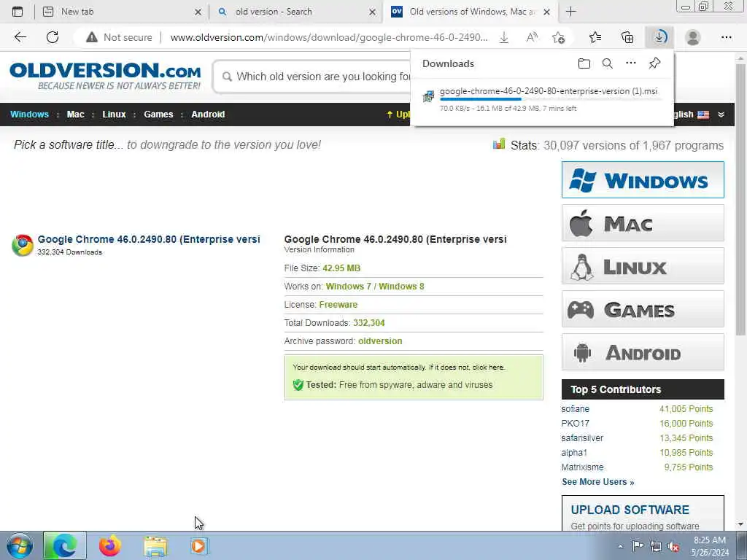Open the profile avatar icon
The width and height of the screenshot is (747, 560).
[x=693, y=37]
